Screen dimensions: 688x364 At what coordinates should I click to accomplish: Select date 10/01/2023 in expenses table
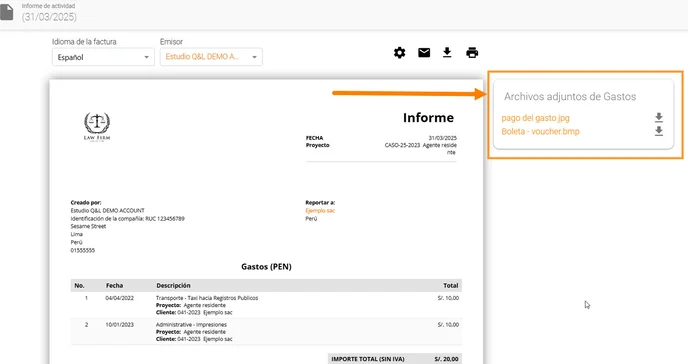click(x=119, y=325)
